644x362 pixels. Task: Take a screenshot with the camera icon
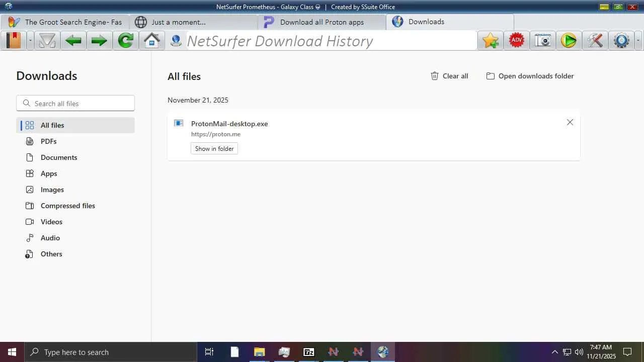coord(543,40)
